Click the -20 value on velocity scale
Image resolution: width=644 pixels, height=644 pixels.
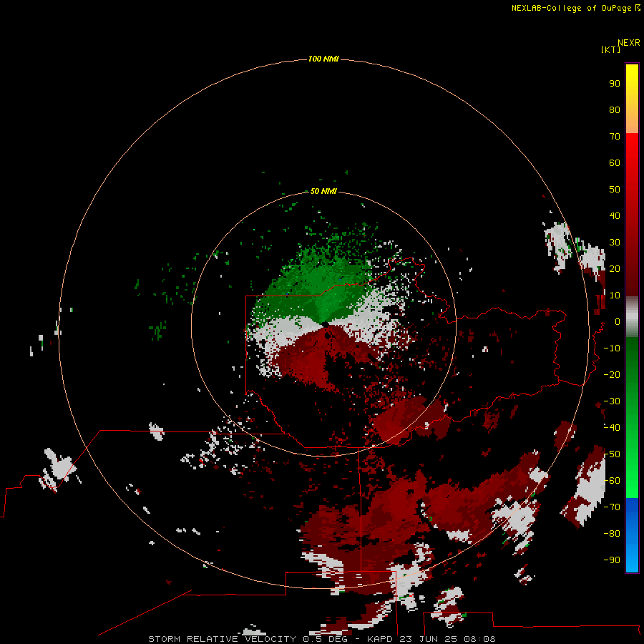pos(612,374)
